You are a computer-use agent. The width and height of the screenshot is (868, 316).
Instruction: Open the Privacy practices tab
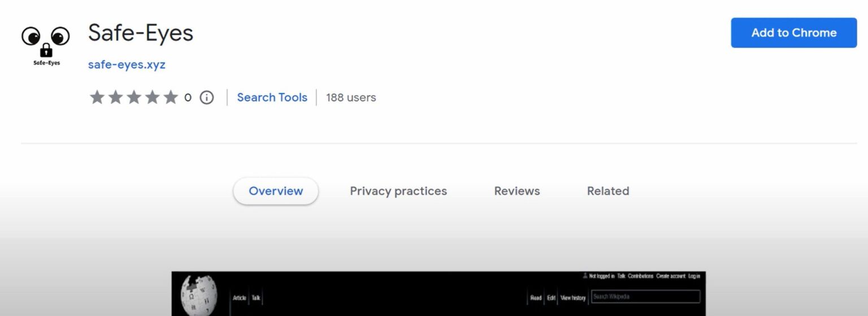pos(398,191)
